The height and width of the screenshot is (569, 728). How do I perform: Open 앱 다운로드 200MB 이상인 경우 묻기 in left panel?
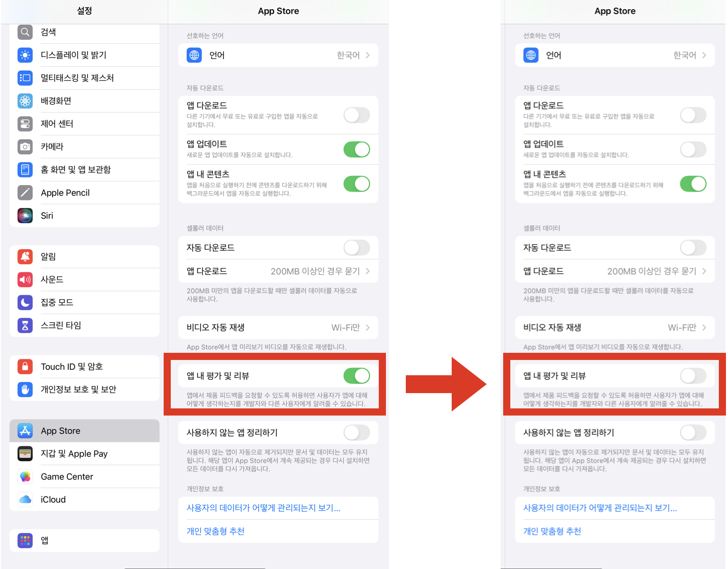[x=278, y=271]
